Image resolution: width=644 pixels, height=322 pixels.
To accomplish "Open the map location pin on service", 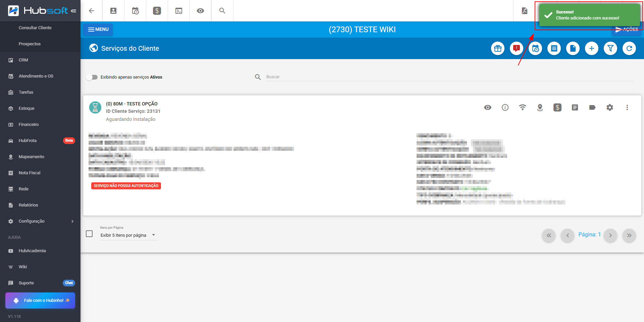I will pos(540,107).
